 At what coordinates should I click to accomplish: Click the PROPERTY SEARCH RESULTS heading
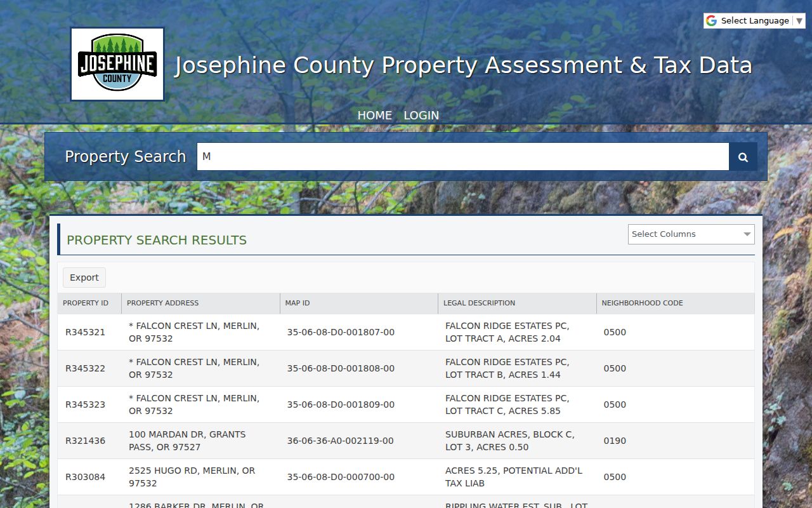tap(157, 240)
